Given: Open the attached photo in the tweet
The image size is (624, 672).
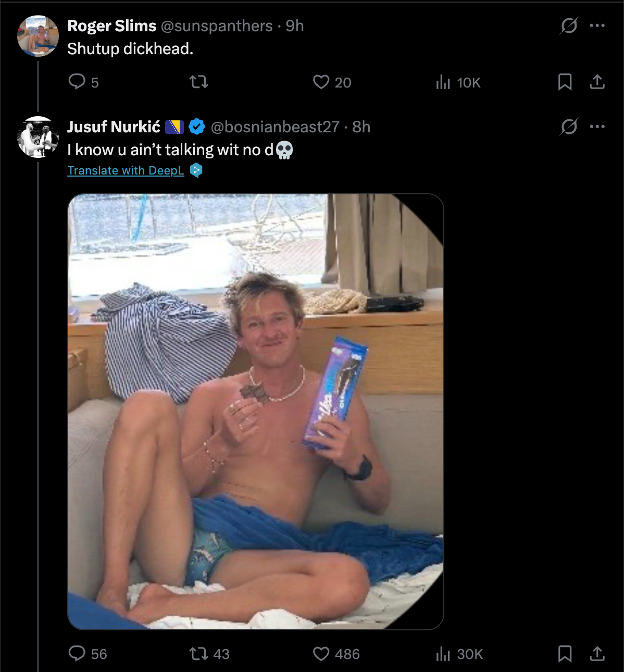Looking at the screenshot, I should (255, 412).
